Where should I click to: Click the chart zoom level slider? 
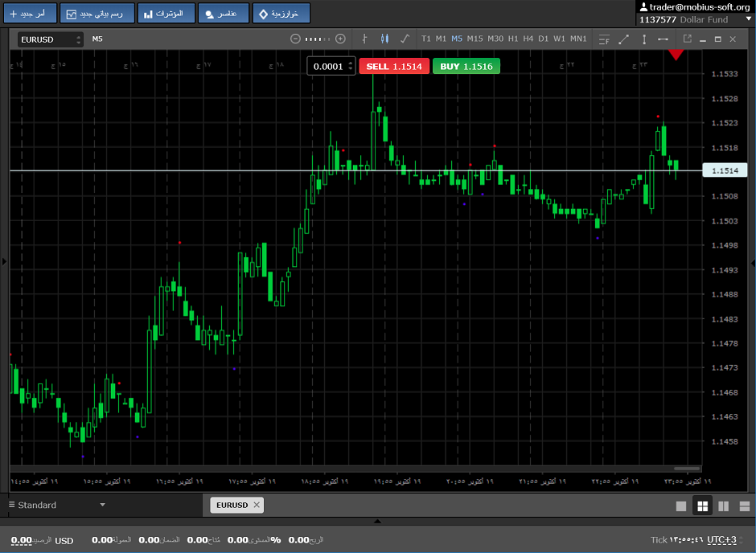318,39
